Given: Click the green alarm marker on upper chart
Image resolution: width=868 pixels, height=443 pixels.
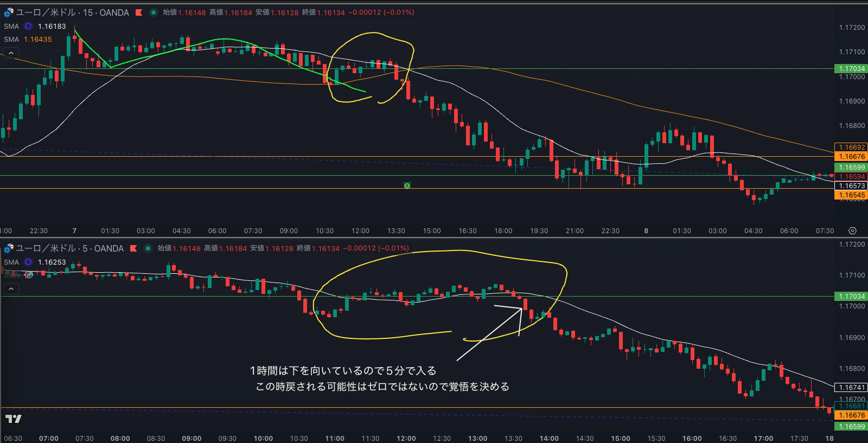Looking at the screenshot, I should tap(407, 185).
